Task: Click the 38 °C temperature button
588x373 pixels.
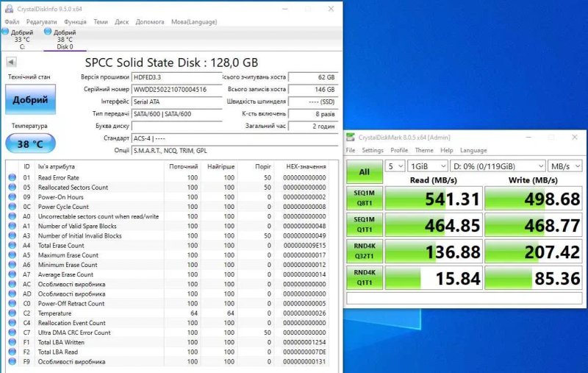Action: coord(30,143)
